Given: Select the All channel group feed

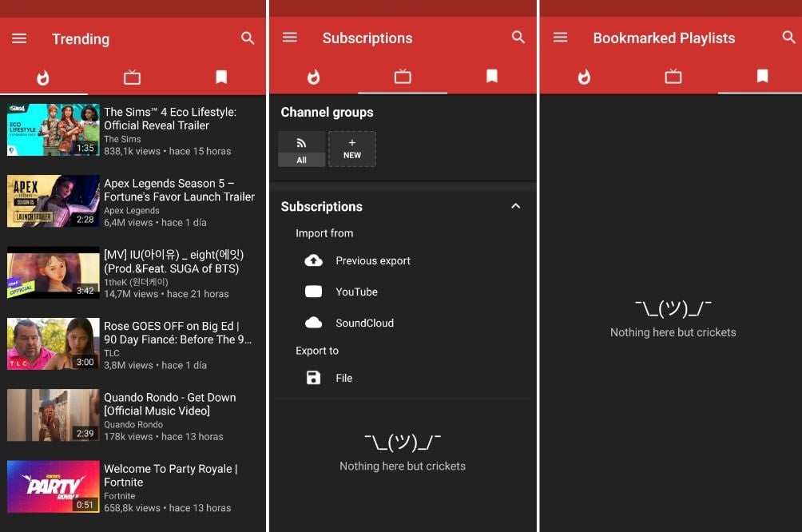Looking at the screenshot, I should coord(302,149).
